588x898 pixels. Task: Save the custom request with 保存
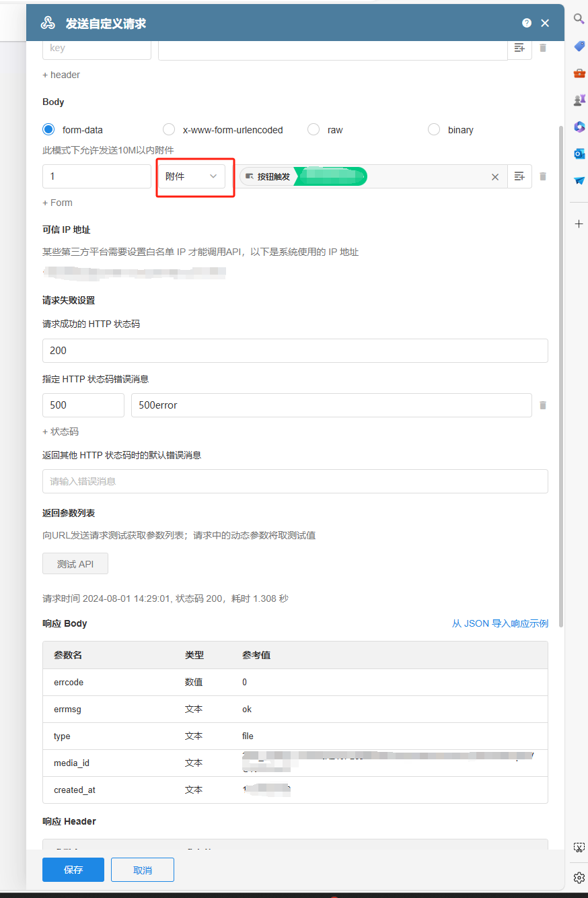pyautogui.click(x=73, y=870)
